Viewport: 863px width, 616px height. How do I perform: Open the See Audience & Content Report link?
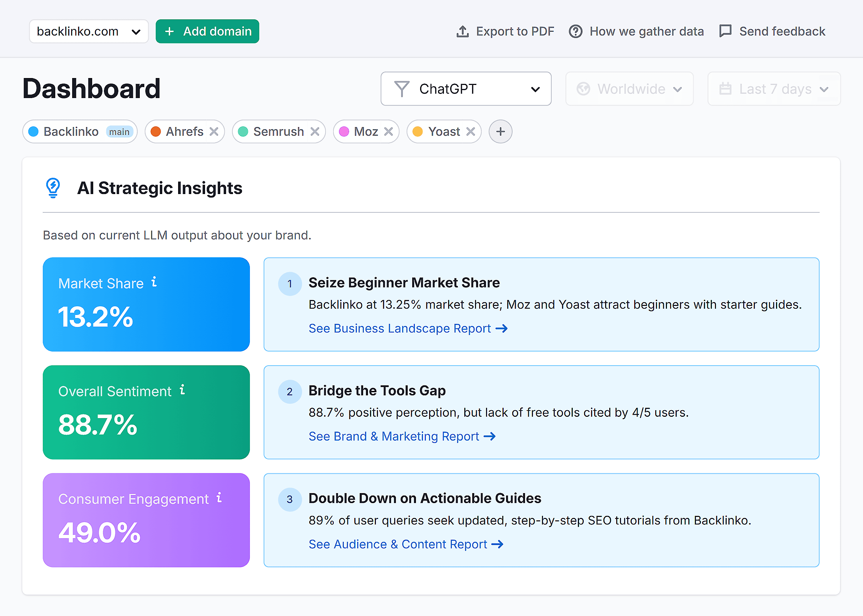pyautogui.click(x=406, y=544)
